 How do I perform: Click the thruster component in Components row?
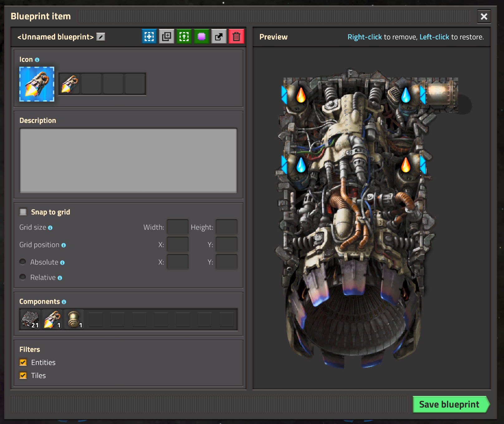tap(52, 319)
